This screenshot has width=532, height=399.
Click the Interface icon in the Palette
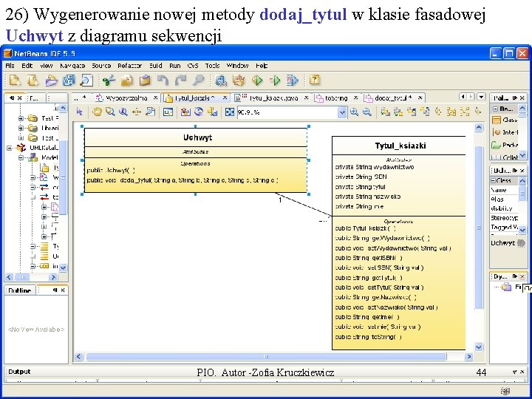click(x=497, y=132)
